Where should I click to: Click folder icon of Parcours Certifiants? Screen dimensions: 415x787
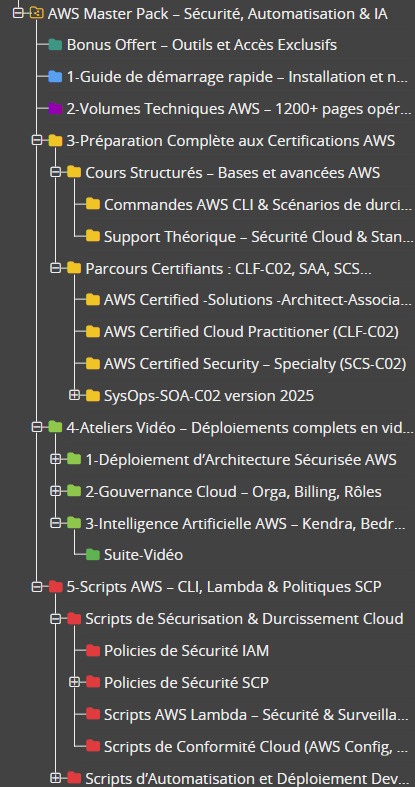[74, 268]
